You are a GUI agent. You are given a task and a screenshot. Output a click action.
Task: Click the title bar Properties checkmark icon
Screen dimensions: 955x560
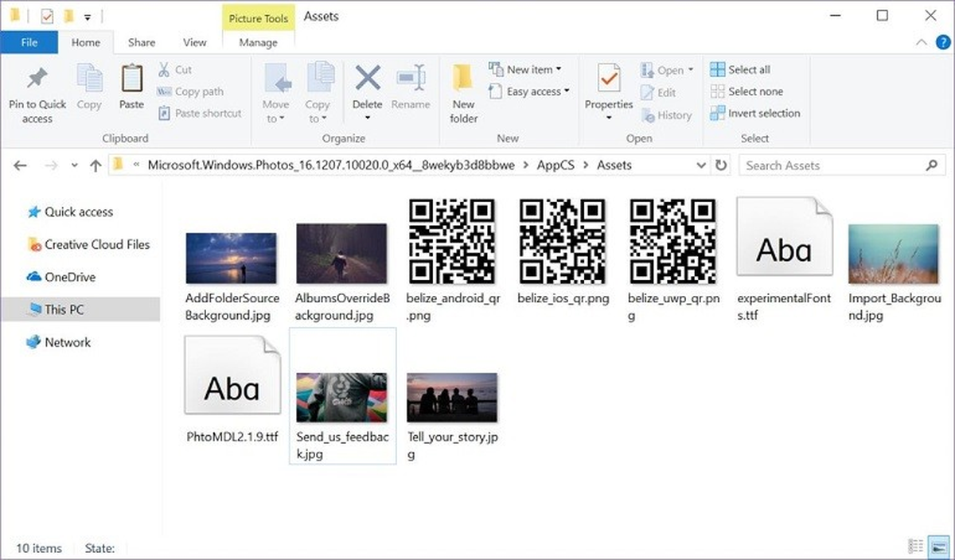(x=46, y=16)
